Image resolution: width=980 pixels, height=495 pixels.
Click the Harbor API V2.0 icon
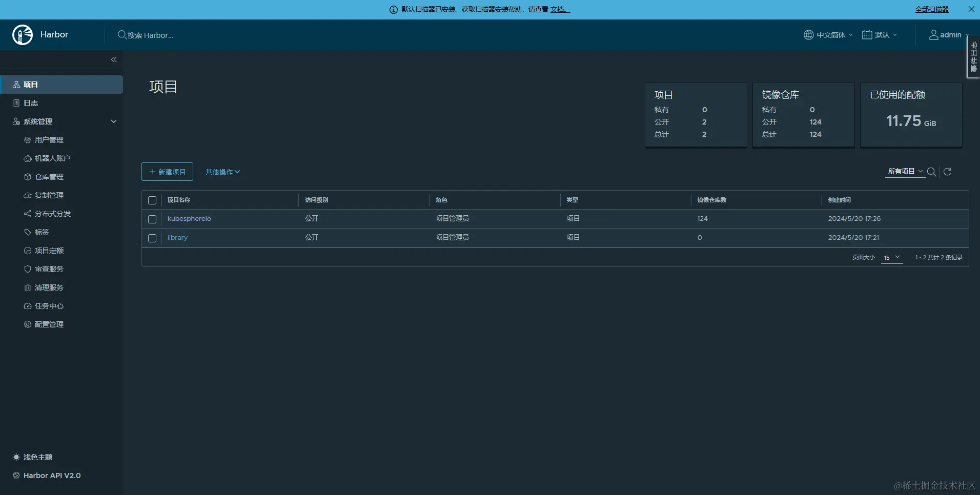(16, 476)
